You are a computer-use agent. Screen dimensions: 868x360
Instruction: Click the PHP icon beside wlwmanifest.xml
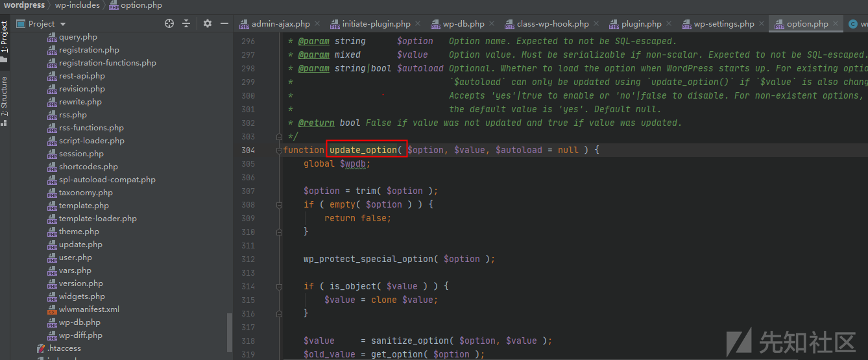coord(52,309)
